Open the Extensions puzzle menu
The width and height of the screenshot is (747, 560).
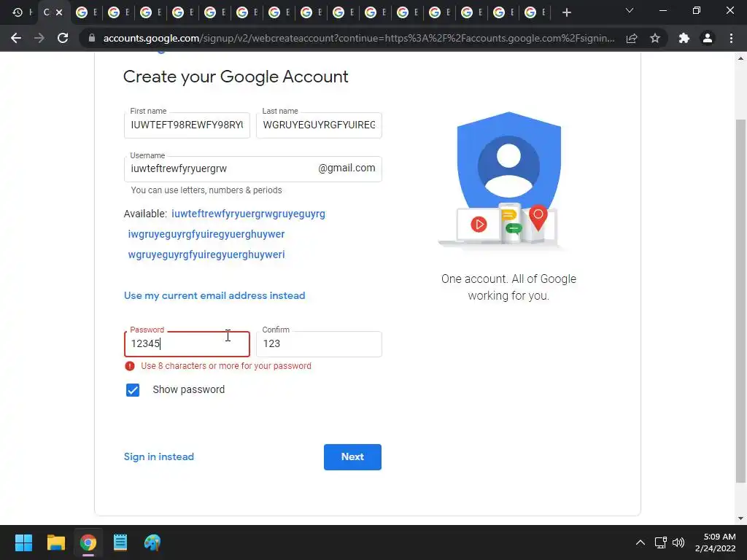684,38
